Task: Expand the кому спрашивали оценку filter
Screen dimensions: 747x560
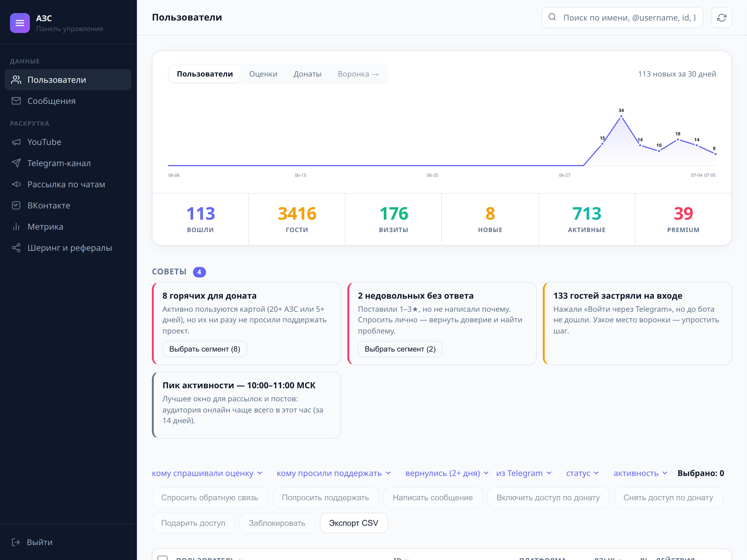Action: (x=207, y=473)
